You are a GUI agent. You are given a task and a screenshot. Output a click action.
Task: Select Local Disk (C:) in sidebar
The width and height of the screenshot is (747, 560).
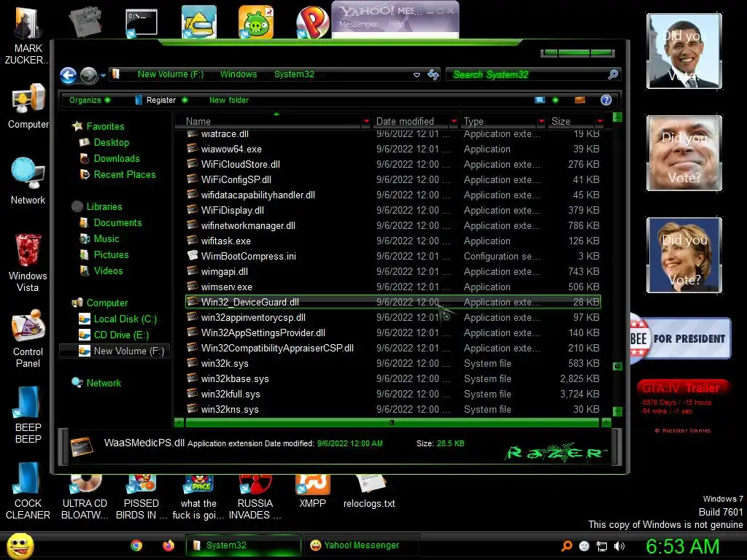125,319
